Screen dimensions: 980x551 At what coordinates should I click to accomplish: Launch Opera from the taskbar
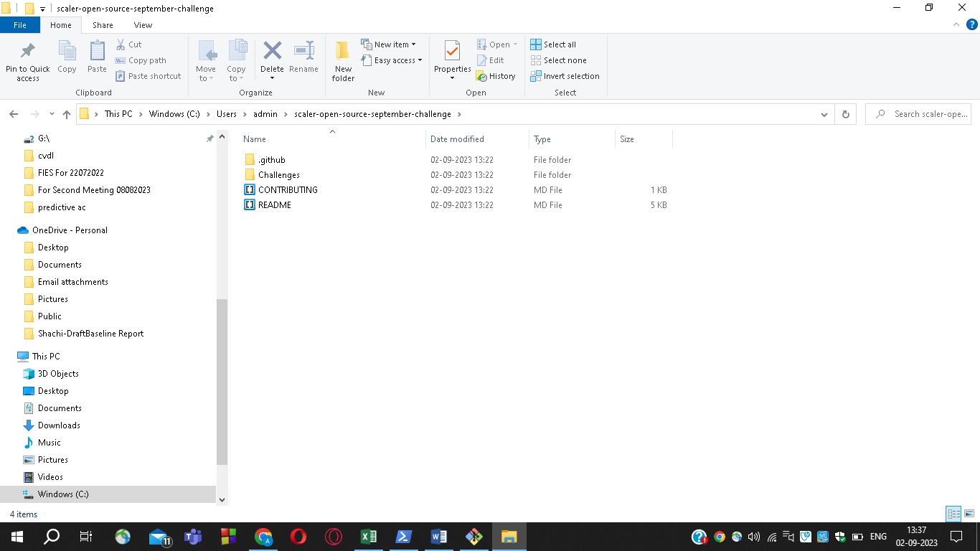coord(299,536)
